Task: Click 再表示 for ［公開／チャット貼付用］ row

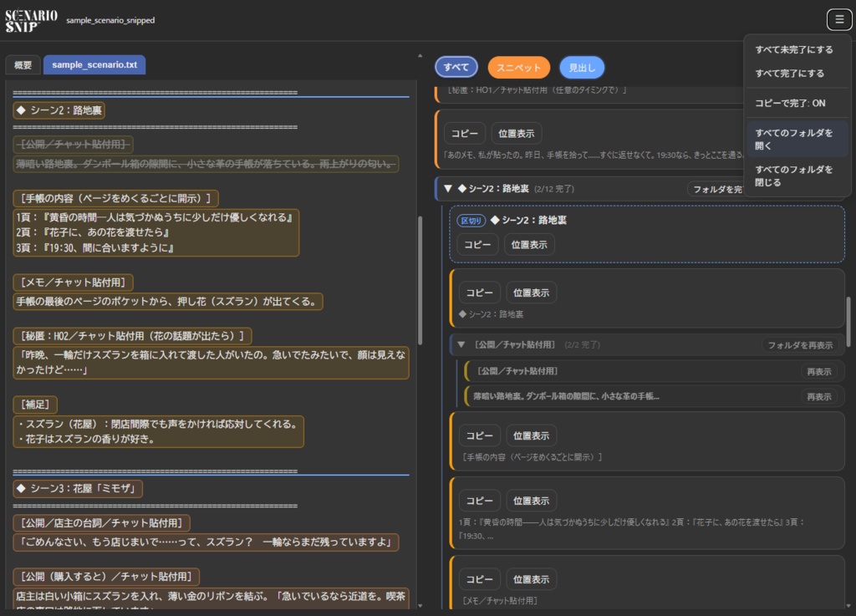Action: pos(819,371)
